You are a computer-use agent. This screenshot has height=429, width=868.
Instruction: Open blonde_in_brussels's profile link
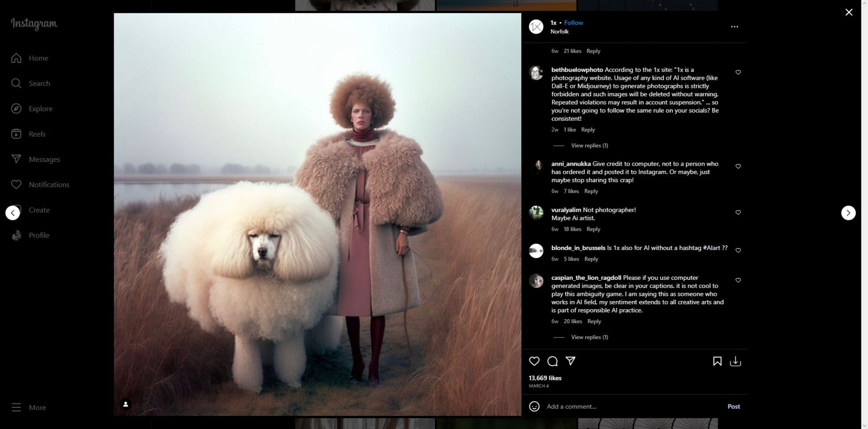578,248
